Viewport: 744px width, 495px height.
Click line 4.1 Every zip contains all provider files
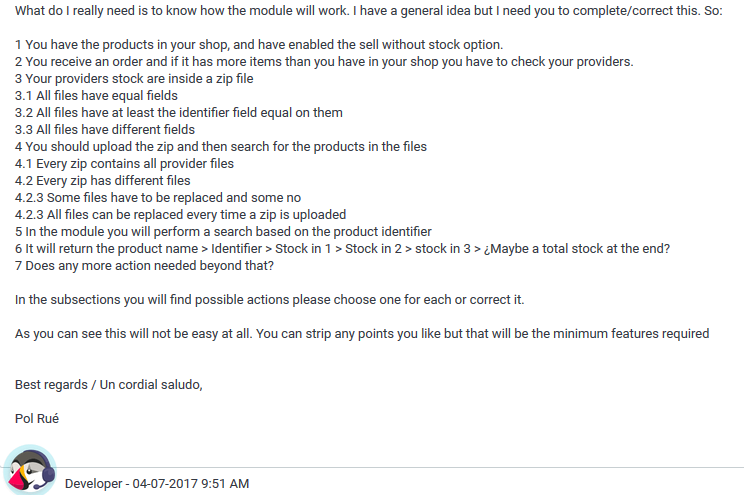click(x=124, y=163)
